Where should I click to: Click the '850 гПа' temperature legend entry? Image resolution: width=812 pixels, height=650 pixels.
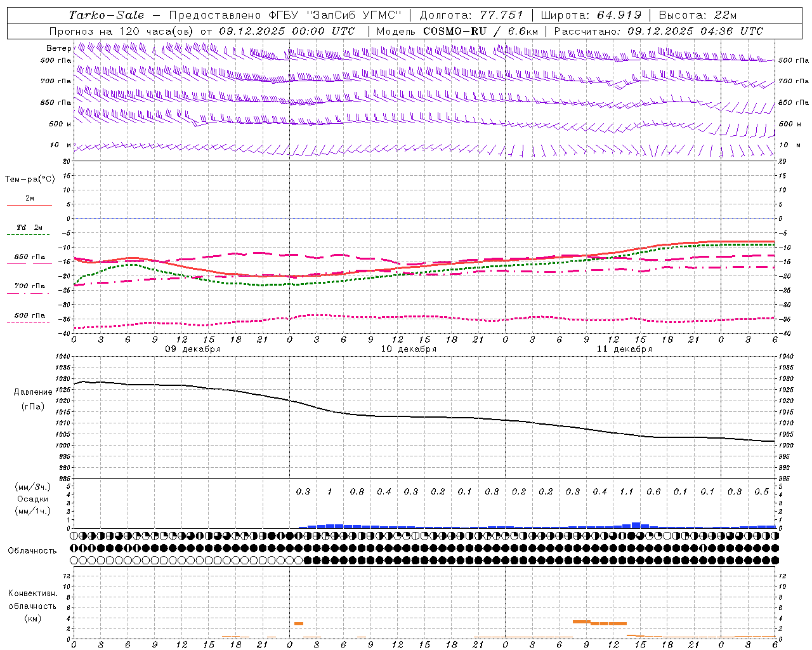pos(30,257)
